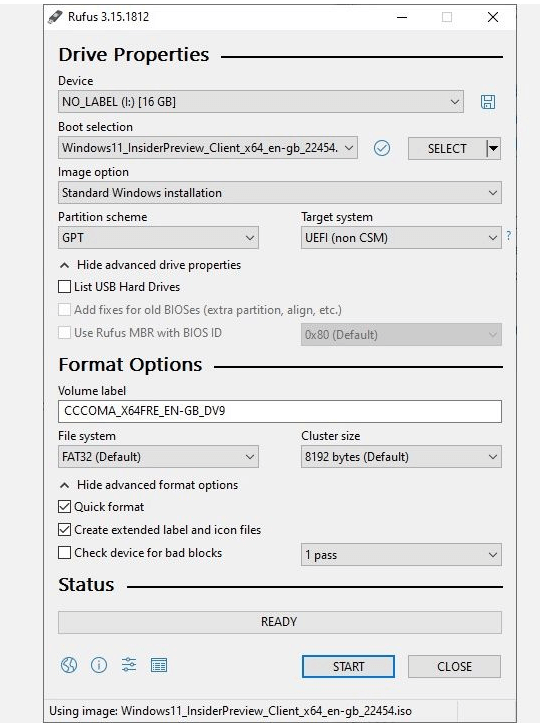Image resolution: width=540 pixels, height=725 pixels.
Task: Click the Status section heading
Action: click(x=86, y=585)
